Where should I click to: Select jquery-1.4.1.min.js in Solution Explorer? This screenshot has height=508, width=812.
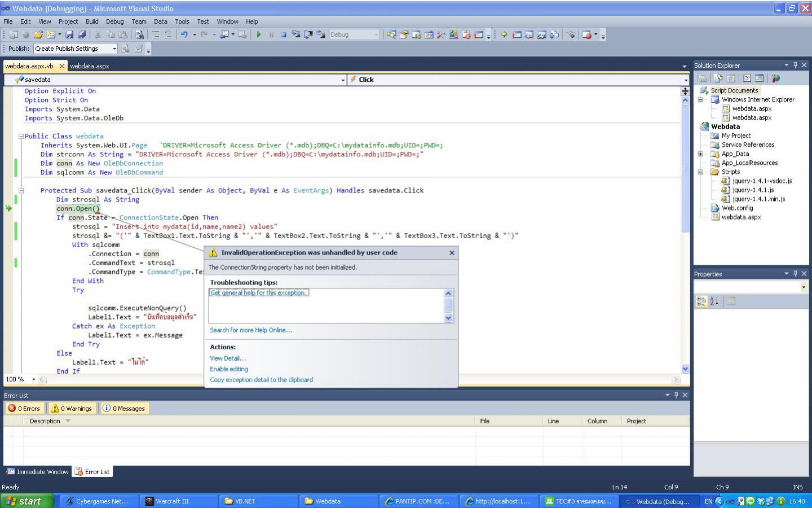758,199
